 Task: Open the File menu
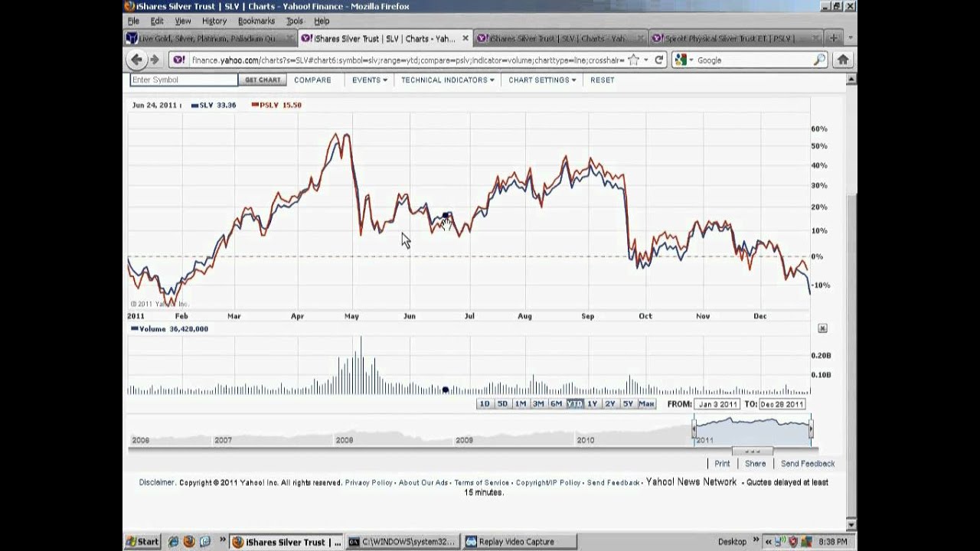coord(133,21)
